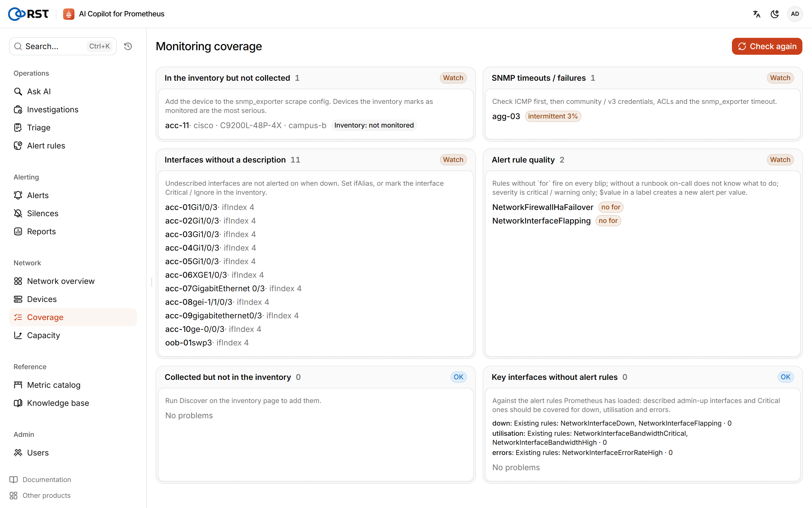This screenshot has width=812, height=508.
Task: Click the Capacity graph icon
Action: tap(18, 335)
